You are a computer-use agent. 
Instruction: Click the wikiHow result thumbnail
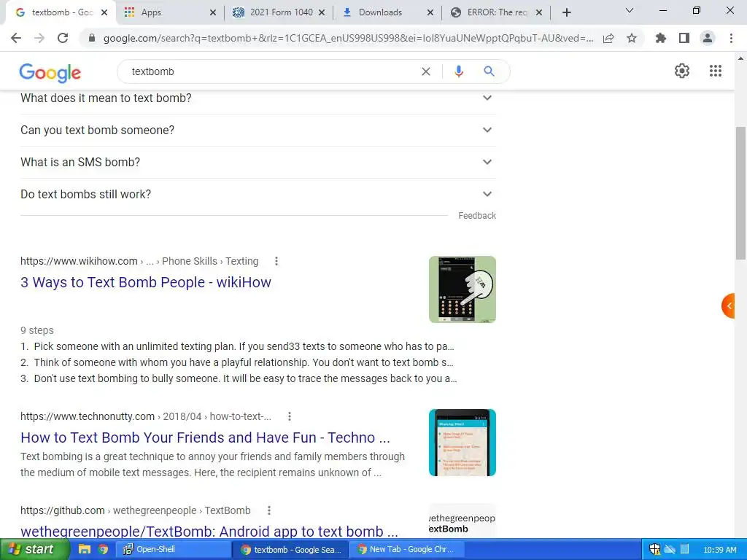tap(462, 289)
